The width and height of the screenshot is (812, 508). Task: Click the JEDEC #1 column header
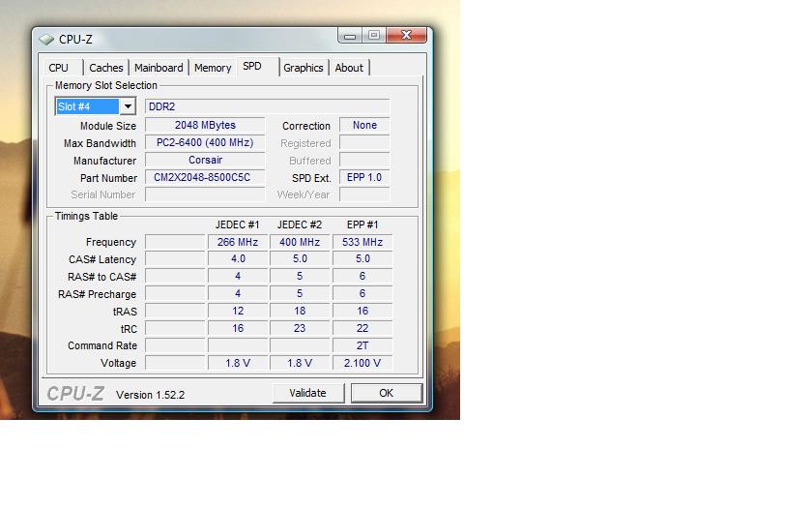pos(237,224)
